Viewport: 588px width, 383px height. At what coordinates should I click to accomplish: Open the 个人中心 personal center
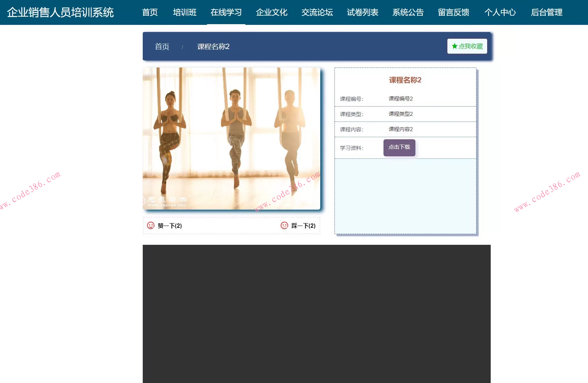[x=500, y=12]
